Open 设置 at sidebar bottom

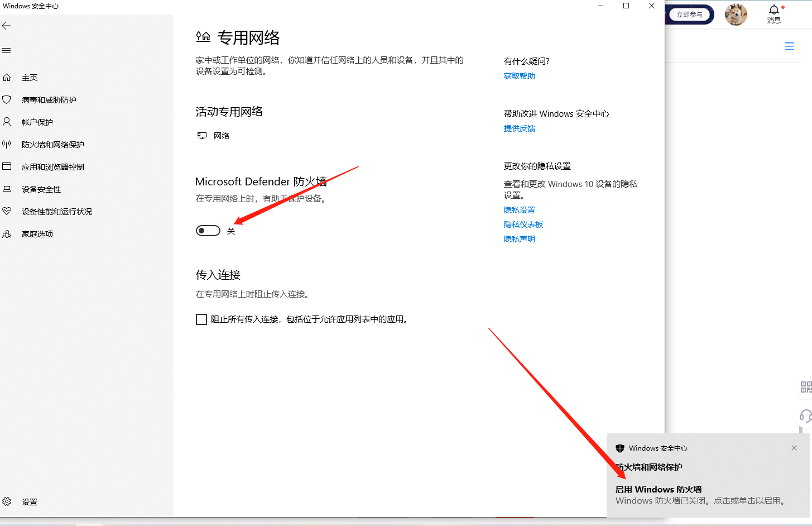(30, 502)
